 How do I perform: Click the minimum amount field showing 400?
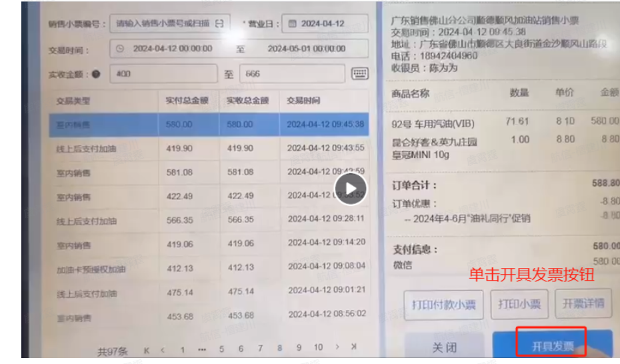(164, 74)
